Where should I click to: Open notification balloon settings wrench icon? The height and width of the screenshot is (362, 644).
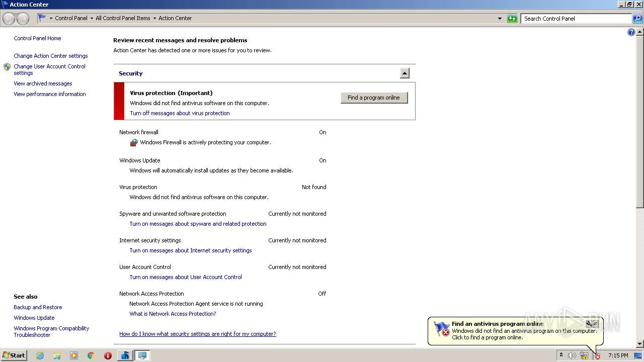click(x=589, y=324)
